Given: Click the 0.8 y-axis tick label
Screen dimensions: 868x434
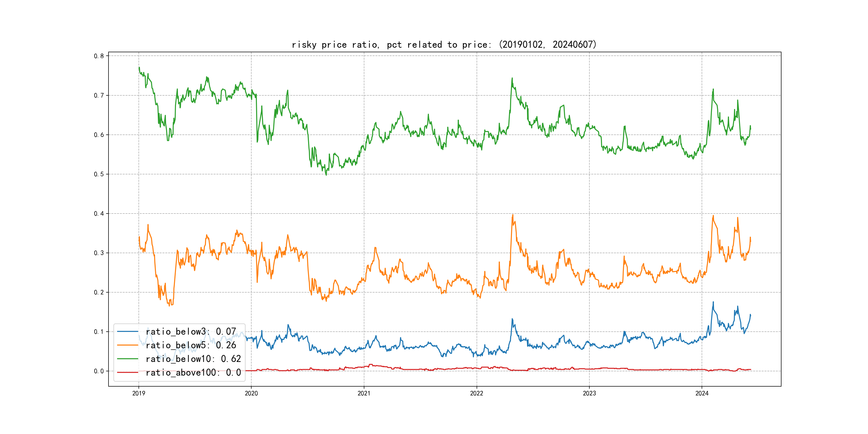Looking at the screenshot, I should (x=99, y=56).
